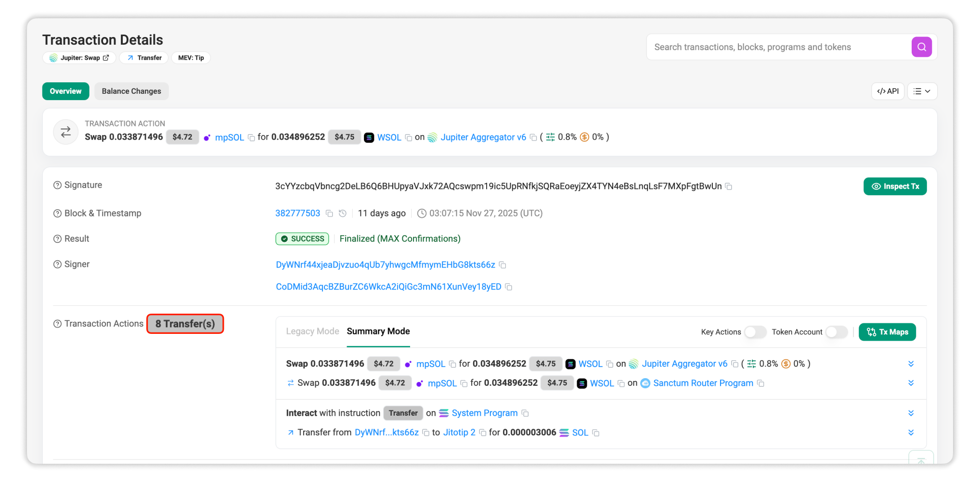Expand the System Program Transfer instruction details
The image size is (980, 483).
911,413
